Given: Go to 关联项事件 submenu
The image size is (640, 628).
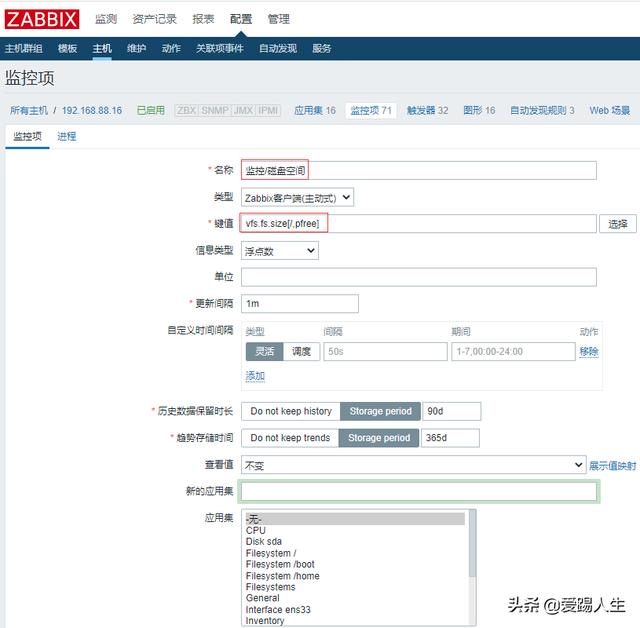Looking at the screenshot, I should [x=220, y=49].
